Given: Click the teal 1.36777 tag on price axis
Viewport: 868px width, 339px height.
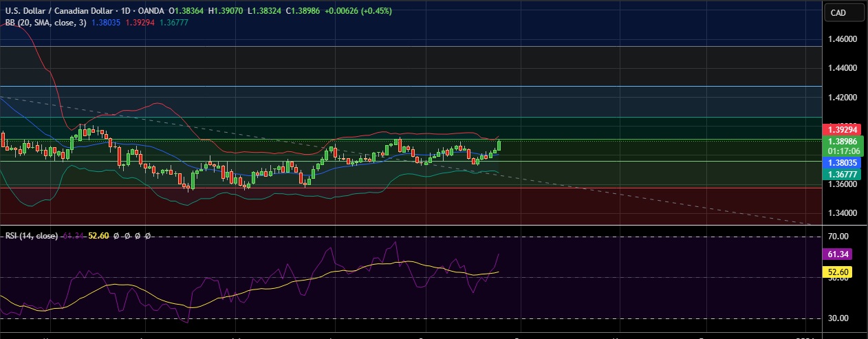Looking at the screenshot, I should 843,175.
